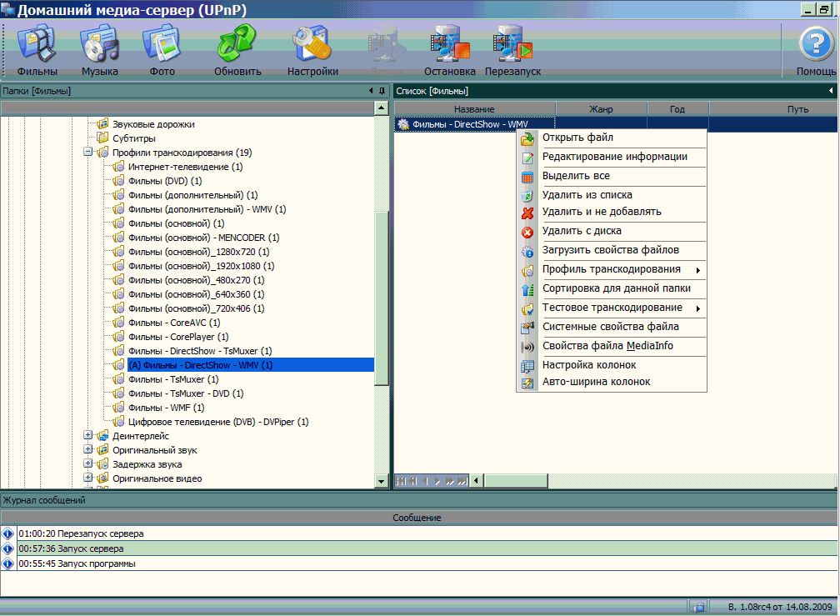Expand the Оригинальный звук tree node
Screen dimensions: 840x616
[x=87, y=449]
